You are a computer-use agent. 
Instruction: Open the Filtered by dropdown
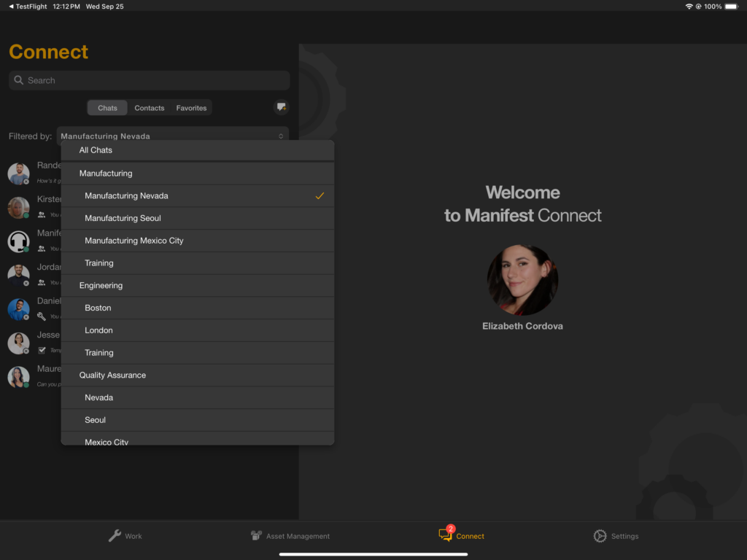tap(172, 136)
